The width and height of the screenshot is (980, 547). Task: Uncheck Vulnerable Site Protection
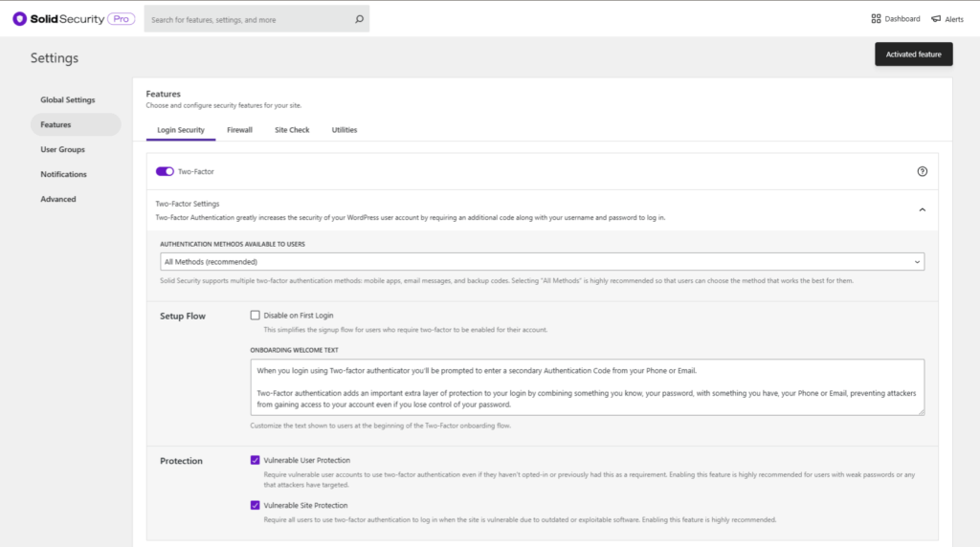(255, 505)
